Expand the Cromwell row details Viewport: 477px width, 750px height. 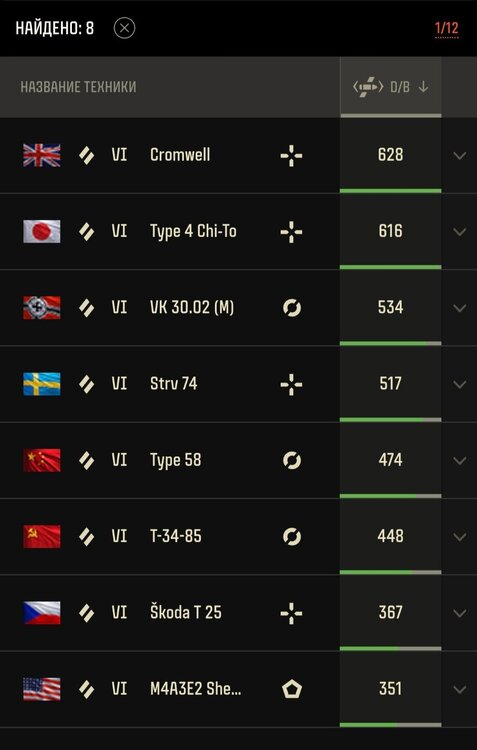click(x=460, y=156)
